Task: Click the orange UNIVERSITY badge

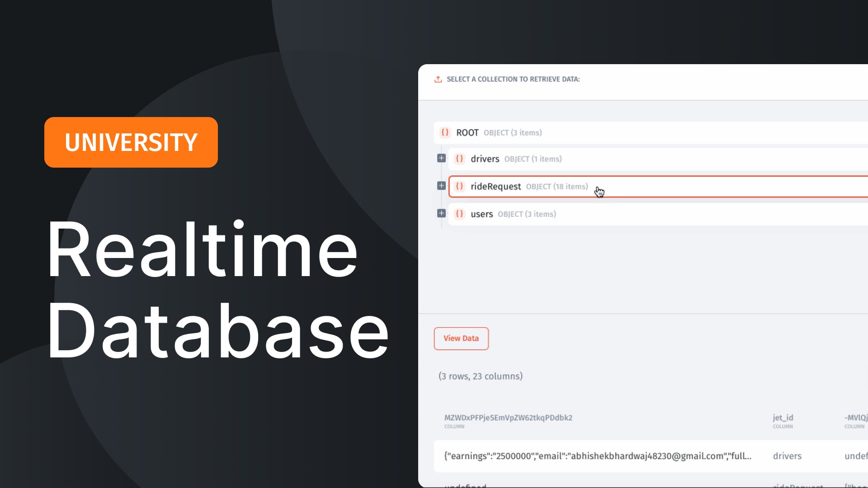Action: point(131,142)
